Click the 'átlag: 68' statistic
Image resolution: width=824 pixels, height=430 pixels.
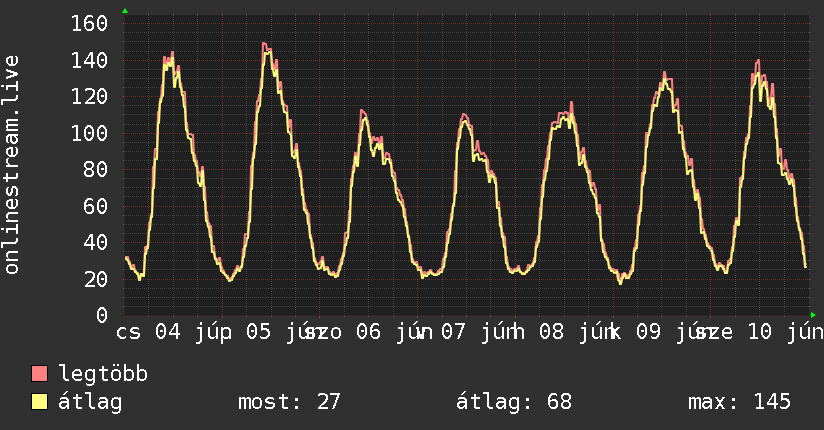pyautogui.click(x=514, y=402)
